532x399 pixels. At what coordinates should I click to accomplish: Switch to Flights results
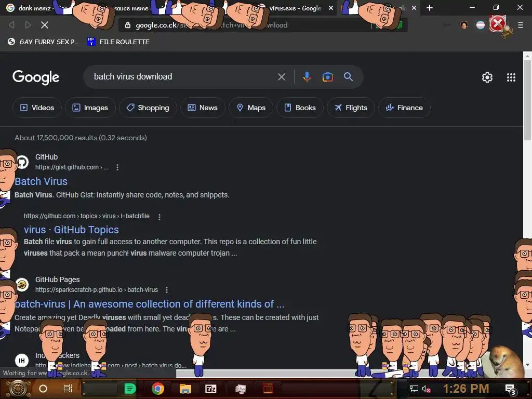351,108
